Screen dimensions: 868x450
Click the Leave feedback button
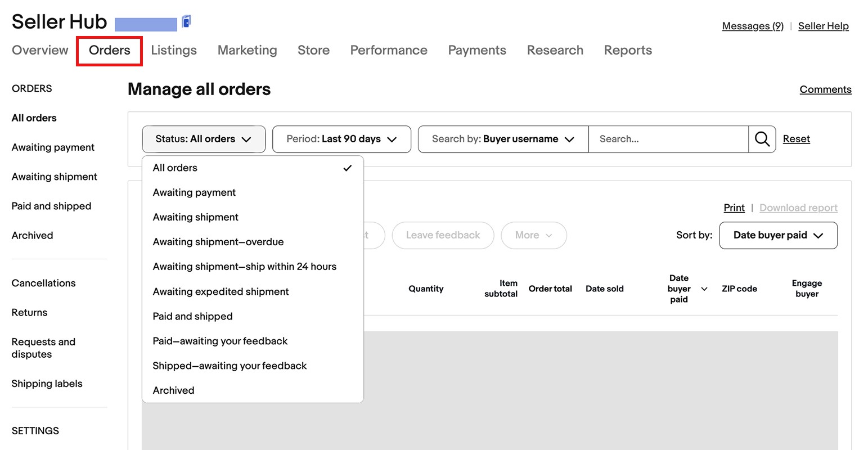point(443,235)
